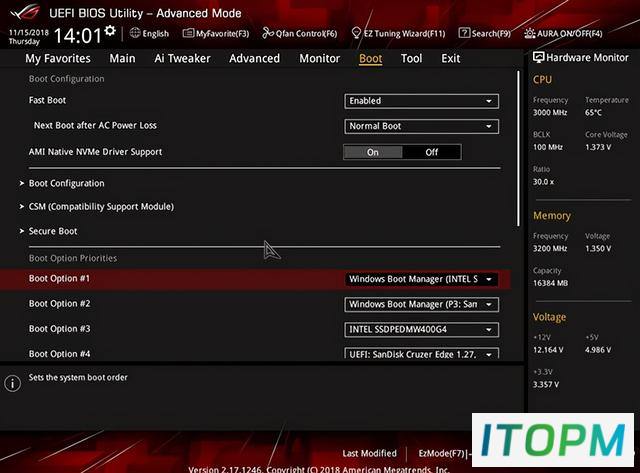Click MyFavorite(F3) label
The width and height of the screenshot is (640, 473).
[222, 33]
